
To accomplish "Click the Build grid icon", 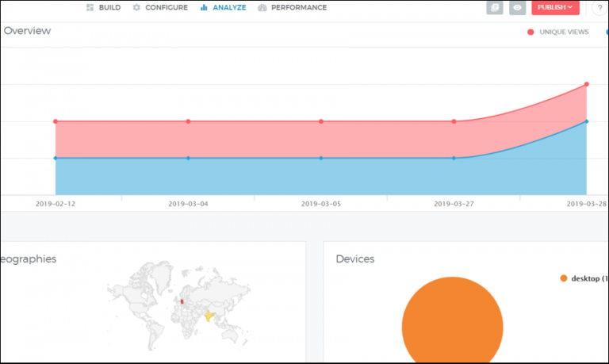I will [90, 8].
